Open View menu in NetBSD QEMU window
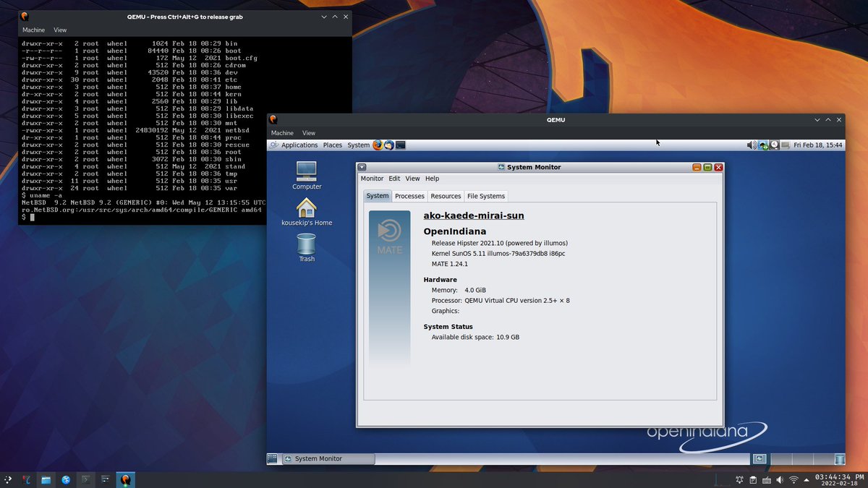The width and height of the screenshot is (868, 488). coord(60,30)
